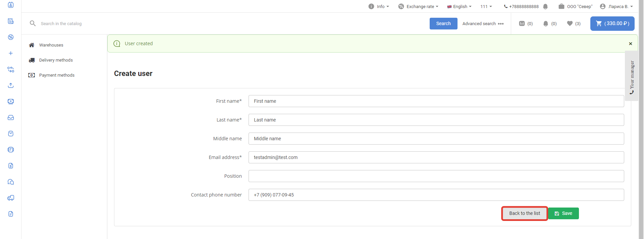This screenshot has height=239, width=644.
Task: Go to Warehouses in side menu
Action: point(51,45)
